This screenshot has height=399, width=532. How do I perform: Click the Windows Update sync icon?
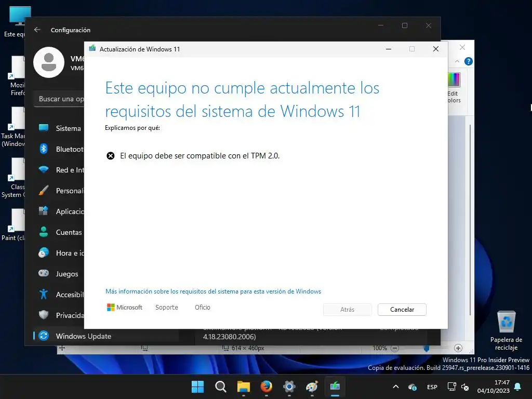[x=44, y=336]
